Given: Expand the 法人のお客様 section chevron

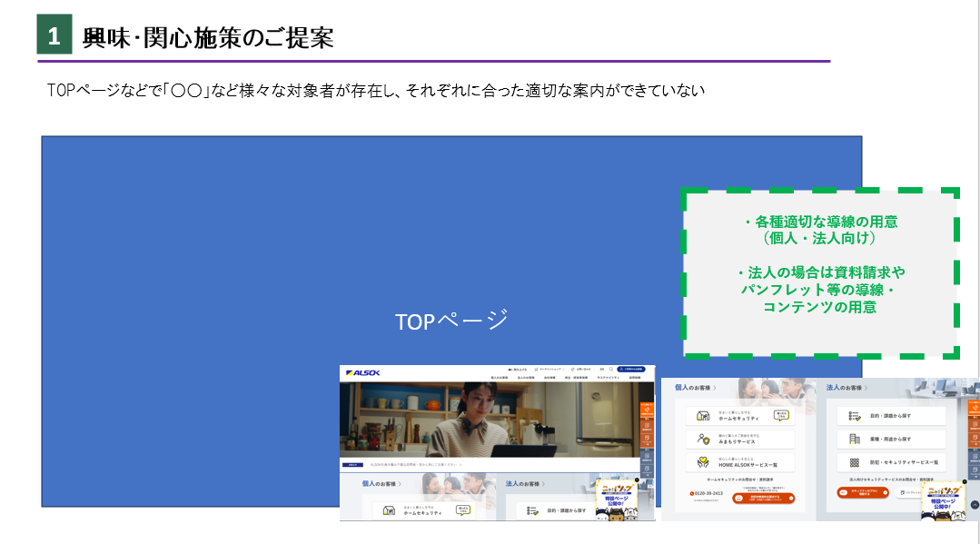Looking at the screenshot, I should [866, 389].
